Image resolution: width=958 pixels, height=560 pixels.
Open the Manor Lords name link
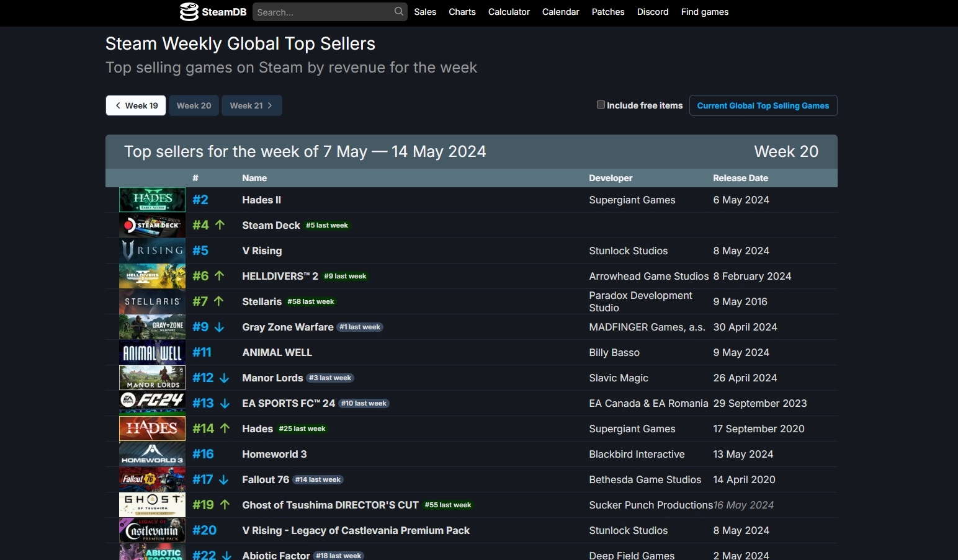(x=272, y=378)
